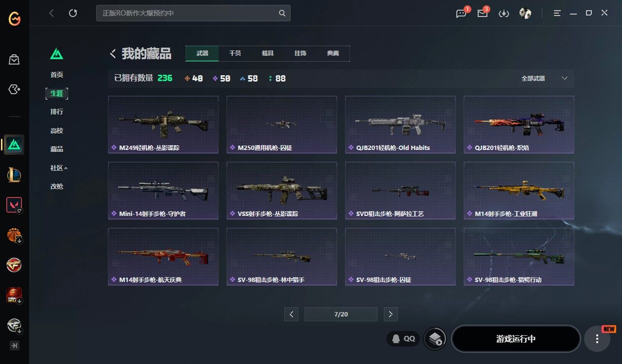Go back with arrow beside 我的藏品

tap(113, 53)
